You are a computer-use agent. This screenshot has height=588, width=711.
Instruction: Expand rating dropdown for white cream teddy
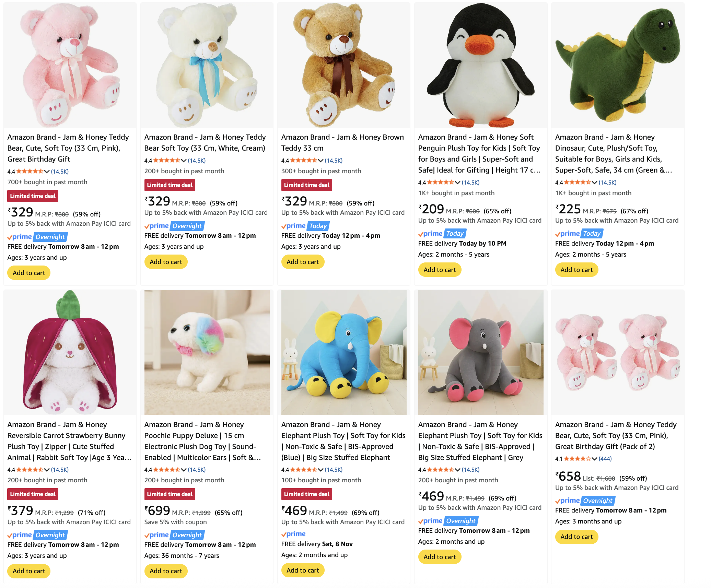pyautogui.click(x=184, y=161)
